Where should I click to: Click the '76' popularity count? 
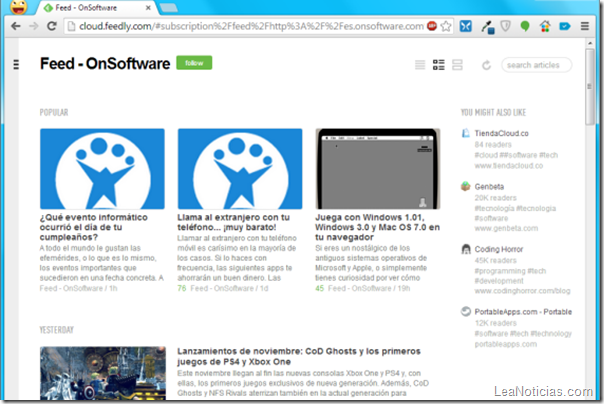(x=181, y=288)
